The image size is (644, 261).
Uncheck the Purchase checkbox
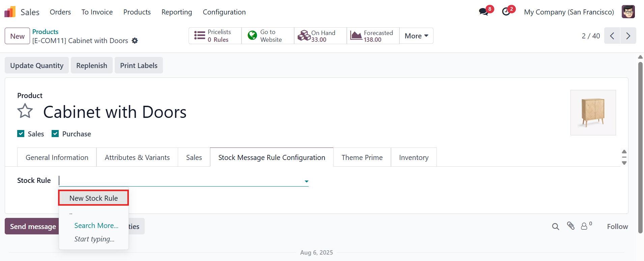point(55,134)
